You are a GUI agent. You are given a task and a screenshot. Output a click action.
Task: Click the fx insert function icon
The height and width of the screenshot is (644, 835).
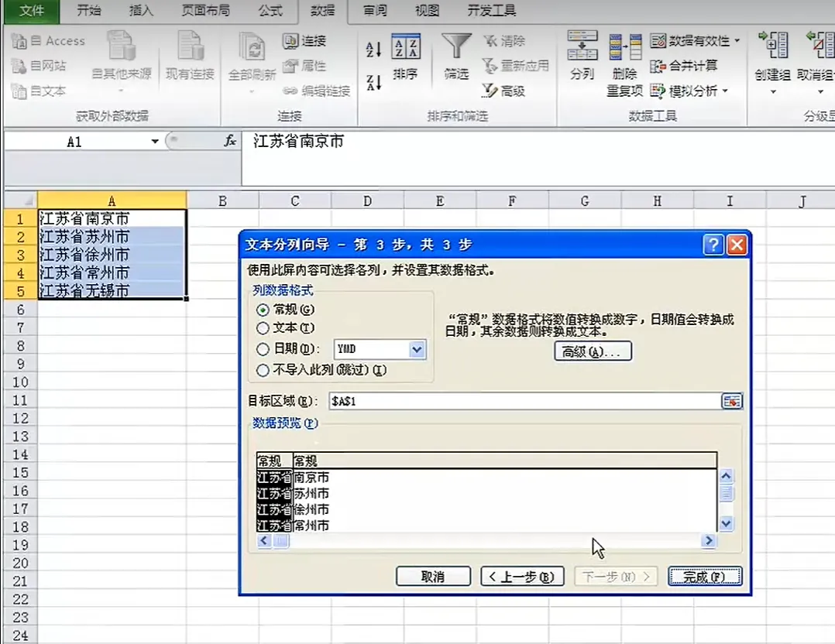[230, 141]
